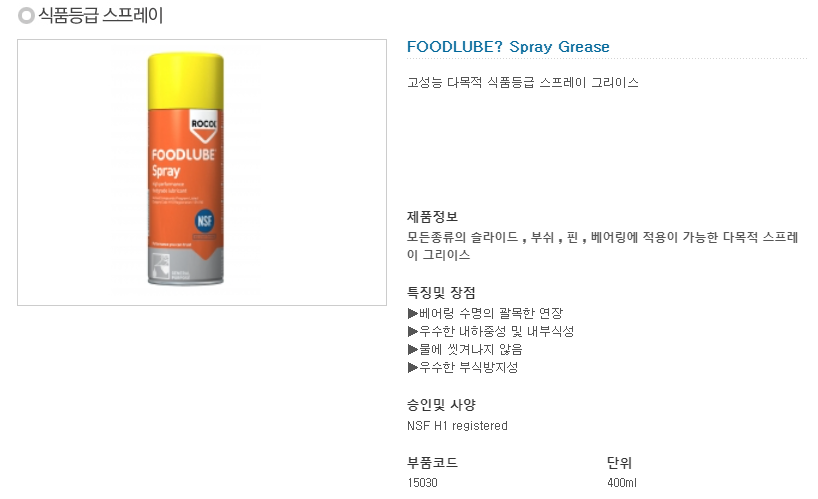Click the 부품코드 column label
The height and width of the screenshot is (499, 818).
(x=432, y=463)
